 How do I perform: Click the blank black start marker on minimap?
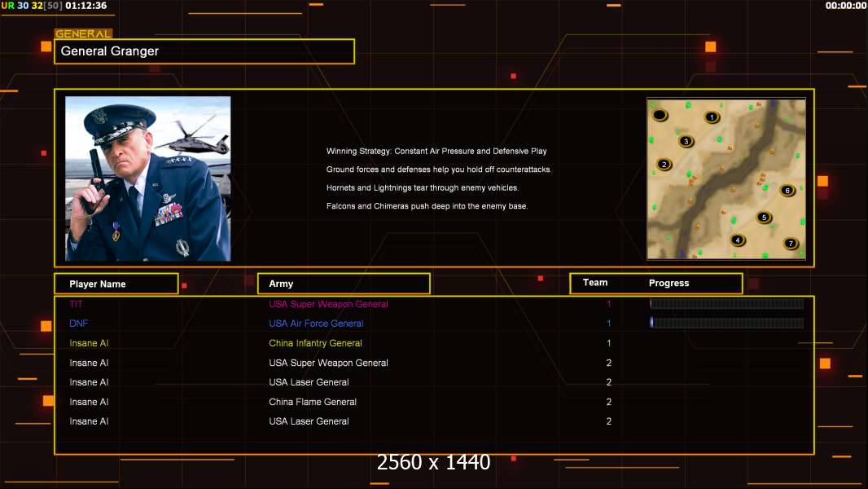click(x=660, y=115)
